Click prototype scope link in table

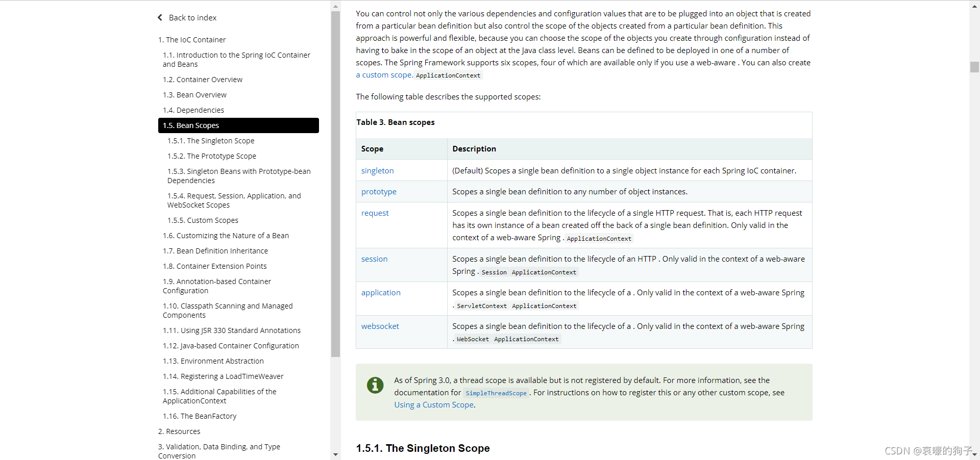[x=379, y=192]
